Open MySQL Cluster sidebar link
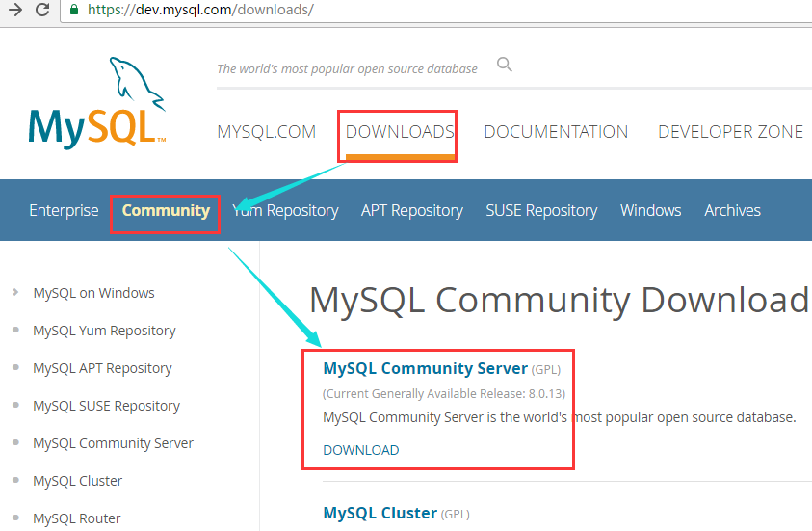Screen dimensions: 812x531 pyautogui.click(x=78, y=481)
